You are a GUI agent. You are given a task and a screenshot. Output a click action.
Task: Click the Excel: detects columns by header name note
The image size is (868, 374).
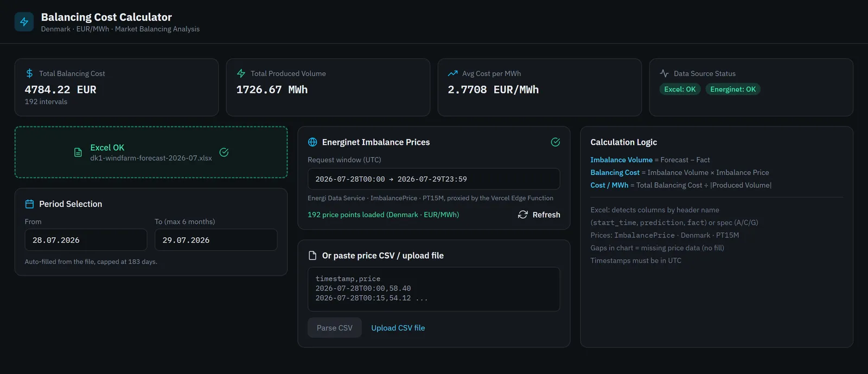click(654, 210)
